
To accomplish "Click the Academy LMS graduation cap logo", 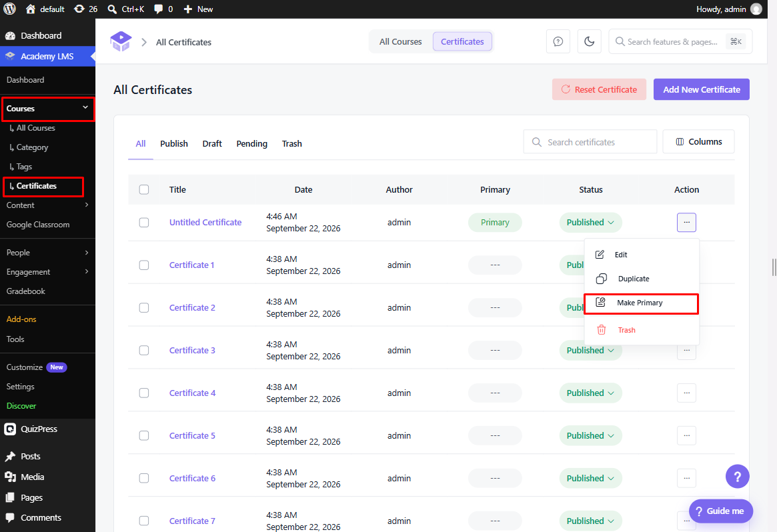I will [121, 41].
